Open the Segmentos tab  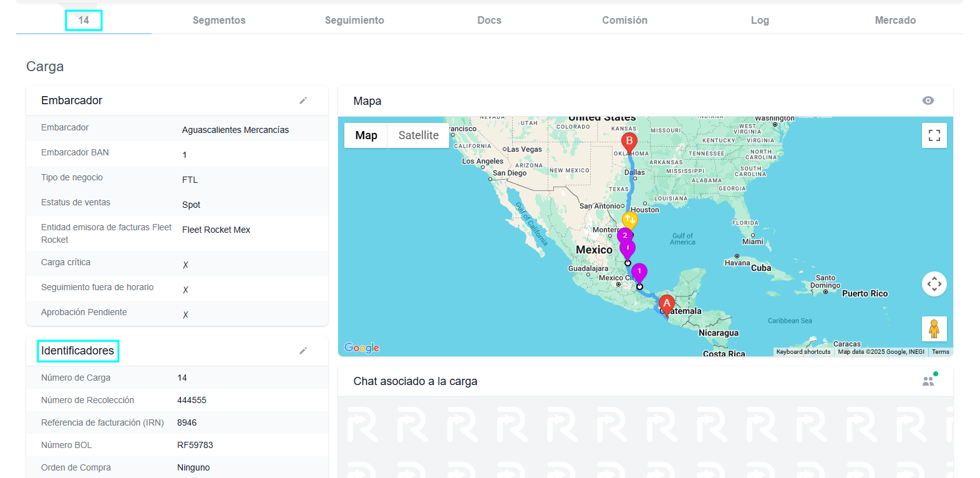pyautogui.click(x=219, y=20)
